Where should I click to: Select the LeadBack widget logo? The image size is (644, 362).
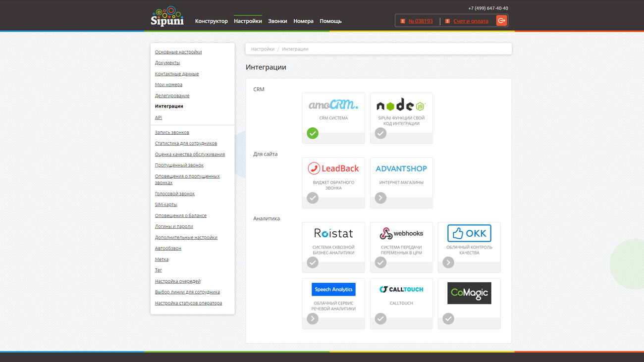pos(333,169)
